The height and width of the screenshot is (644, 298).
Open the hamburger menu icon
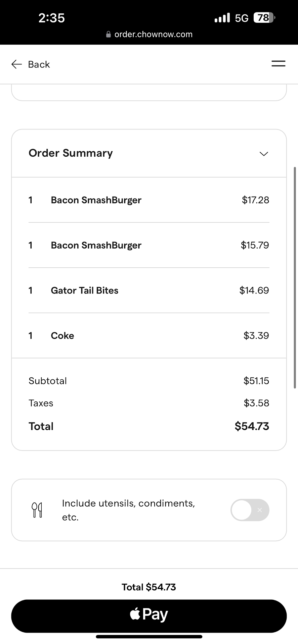click(x=278, y=64)
